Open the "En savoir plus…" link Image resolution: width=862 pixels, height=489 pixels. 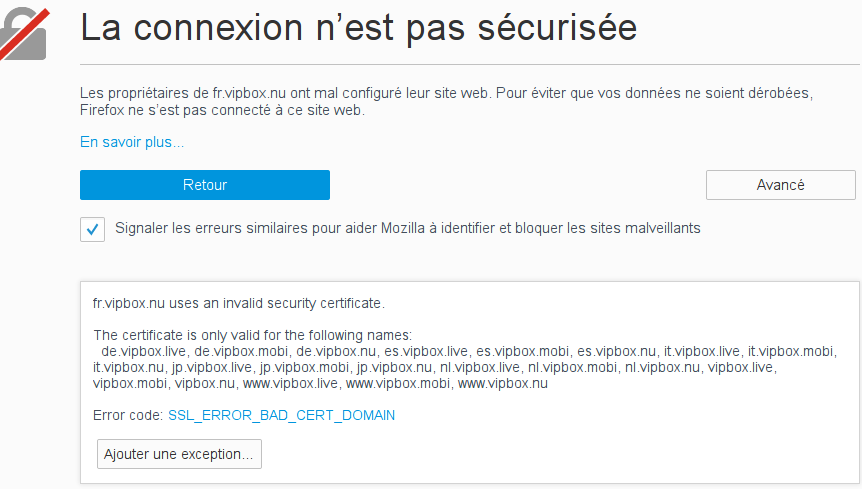click(x=132, y=142)
